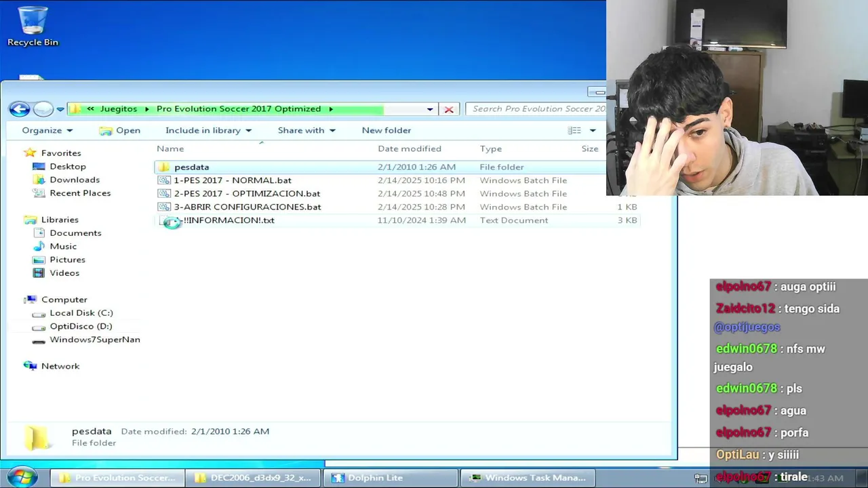Create a New folder

pyautogui.click(x=387, y=130)
